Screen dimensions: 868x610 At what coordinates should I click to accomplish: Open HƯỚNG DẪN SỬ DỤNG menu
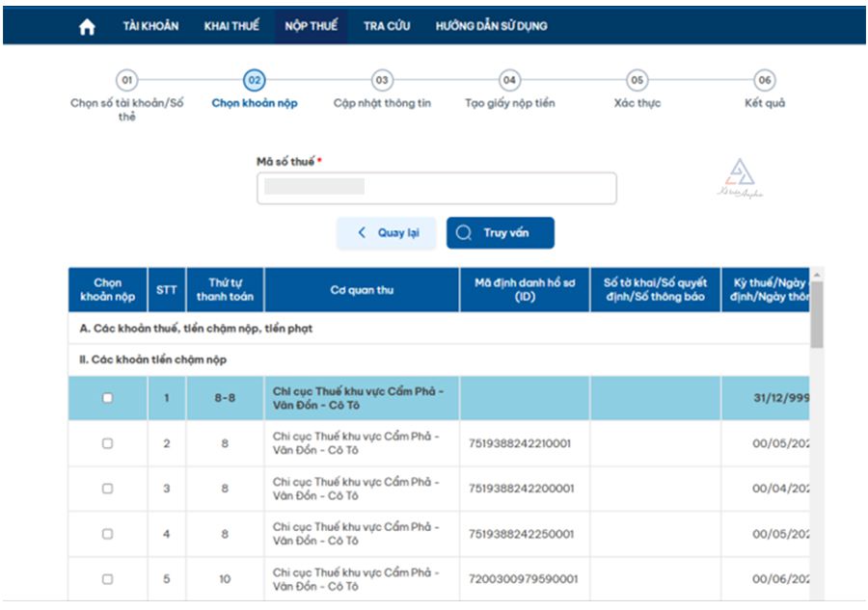[x=491, y=26]
